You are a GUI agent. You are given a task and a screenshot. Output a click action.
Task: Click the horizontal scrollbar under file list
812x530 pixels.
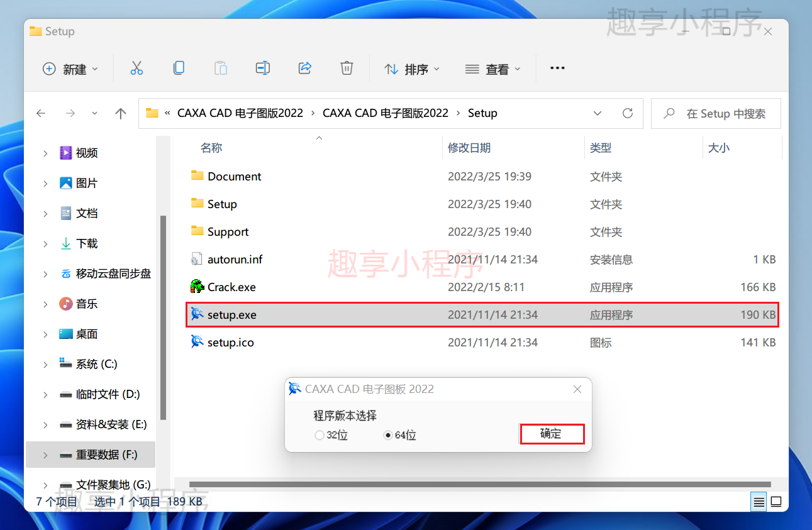(480, 484)
